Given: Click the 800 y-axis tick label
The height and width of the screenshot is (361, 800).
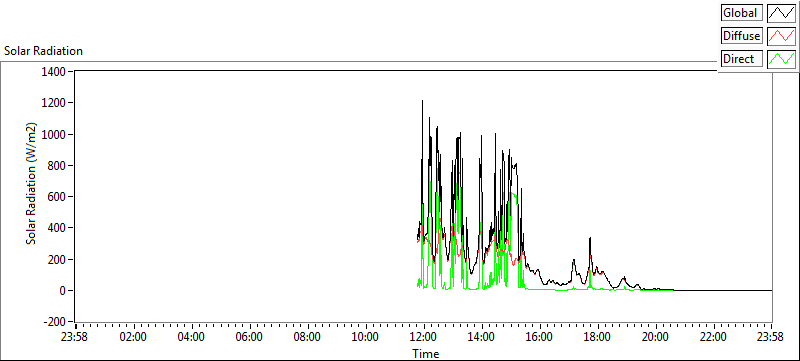Looking at the screenshot, I should pos(57,166).
